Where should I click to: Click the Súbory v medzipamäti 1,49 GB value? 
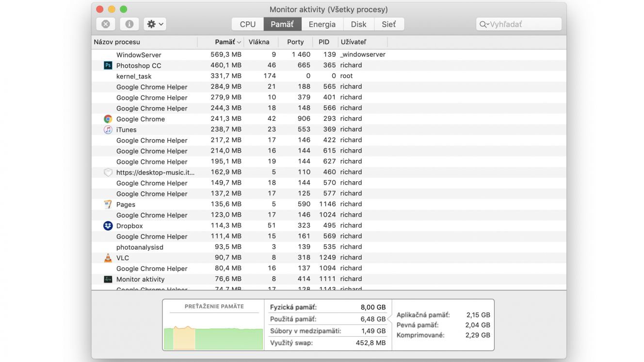[373, 331]
